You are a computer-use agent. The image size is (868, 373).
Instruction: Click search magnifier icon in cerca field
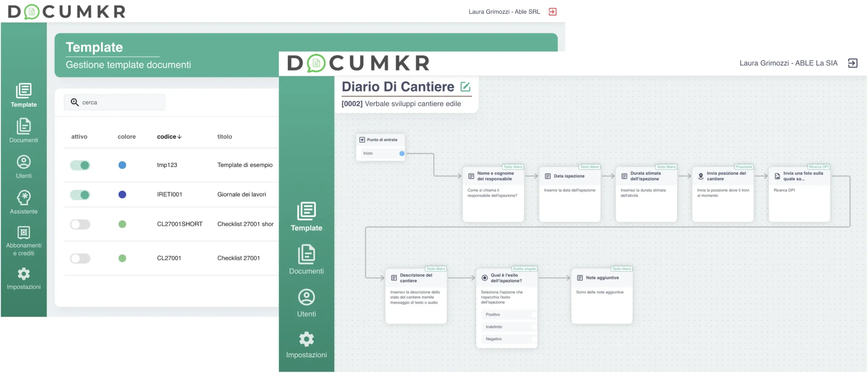[x=75, y=102]
